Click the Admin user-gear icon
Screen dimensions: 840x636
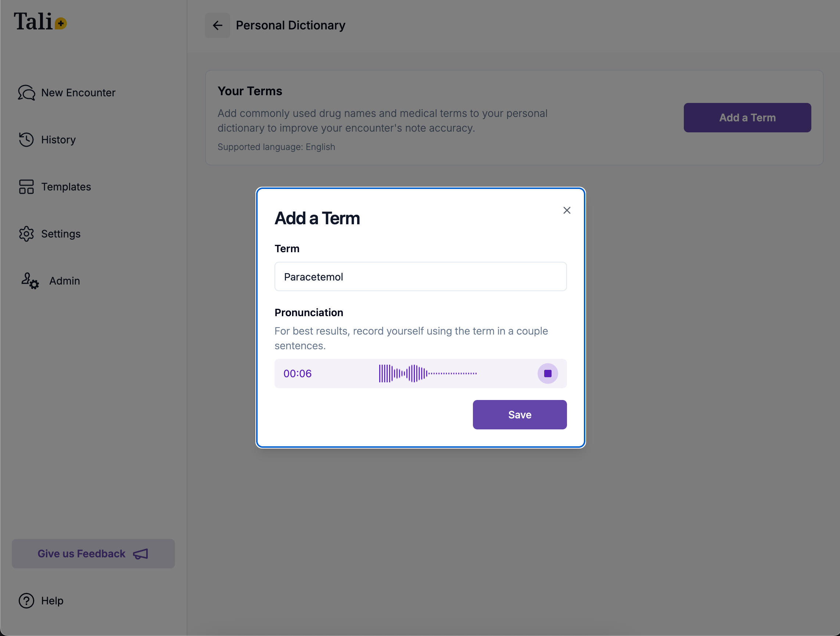coord(30,281)
